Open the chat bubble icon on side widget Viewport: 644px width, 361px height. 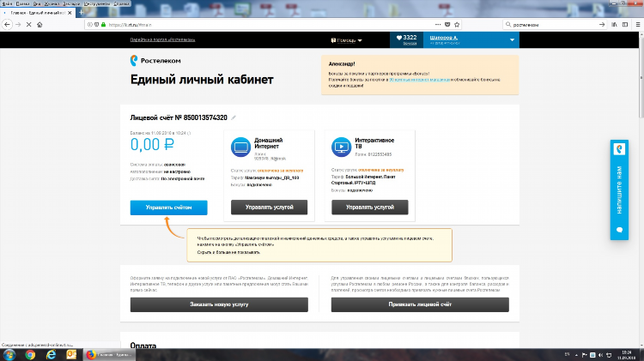[619, 230]
